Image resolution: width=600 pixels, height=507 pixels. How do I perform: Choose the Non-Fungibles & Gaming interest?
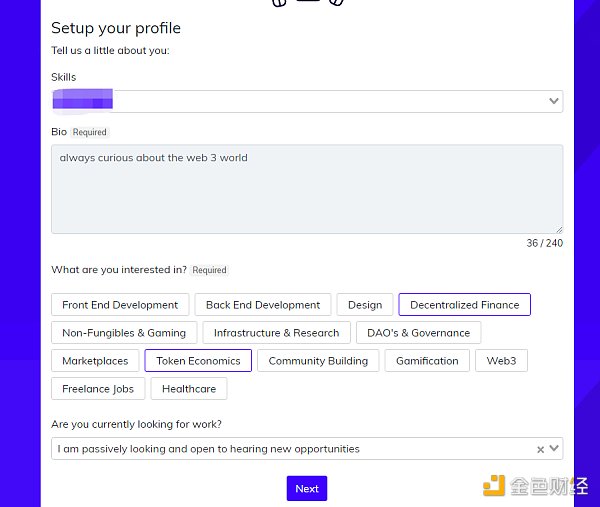(x=124, y=333)
